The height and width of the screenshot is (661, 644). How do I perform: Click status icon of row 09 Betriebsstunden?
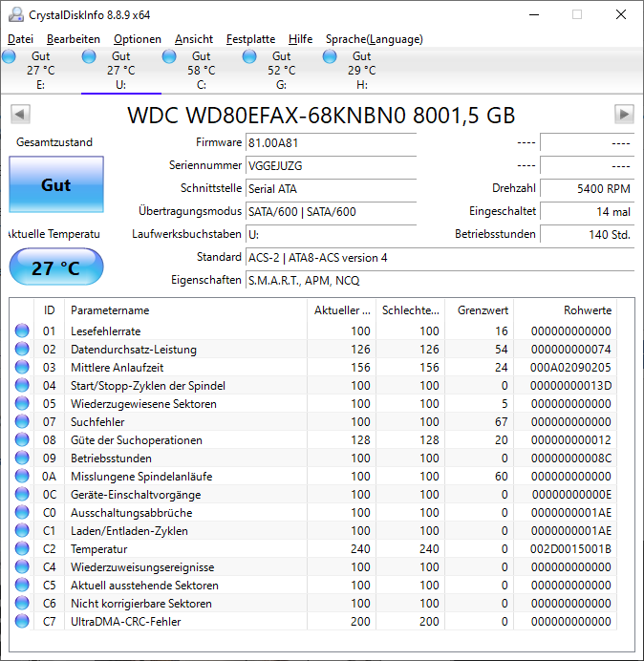tap(22, 458)
